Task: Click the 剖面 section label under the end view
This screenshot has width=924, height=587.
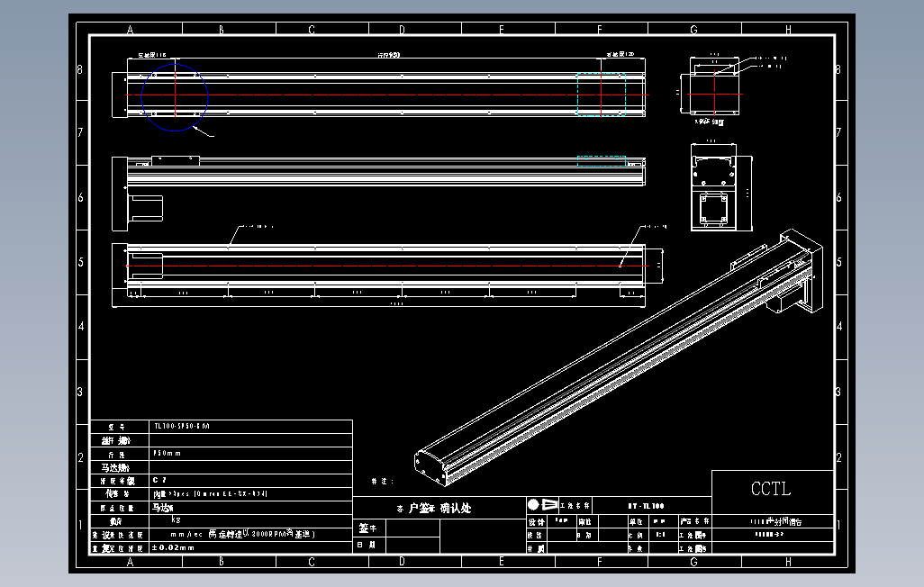Action: (x=709, y=122)
